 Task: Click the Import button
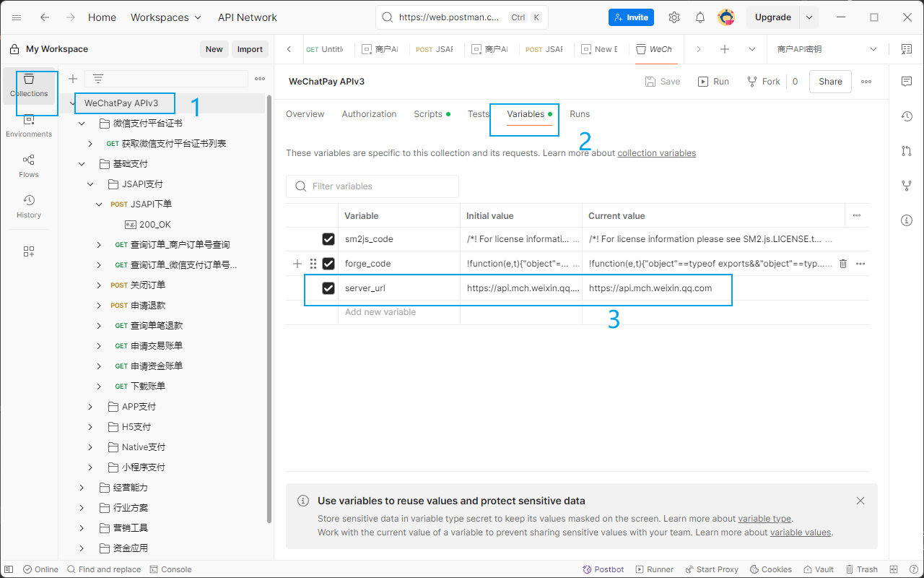(250, 49)
